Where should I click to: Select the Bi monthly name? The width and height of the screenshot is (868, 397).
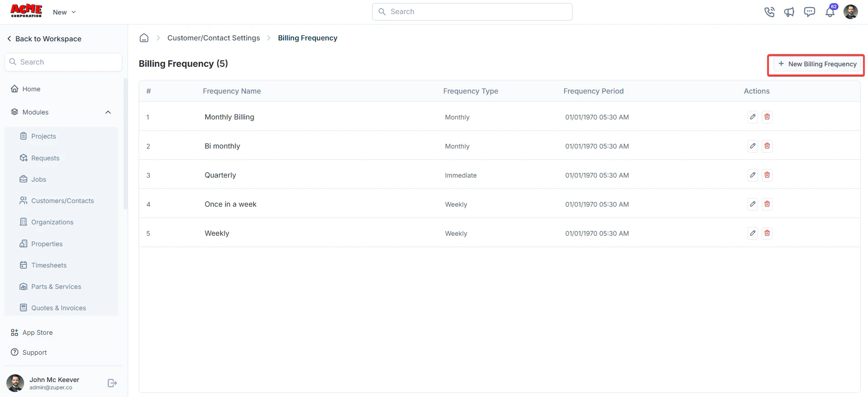222,146
